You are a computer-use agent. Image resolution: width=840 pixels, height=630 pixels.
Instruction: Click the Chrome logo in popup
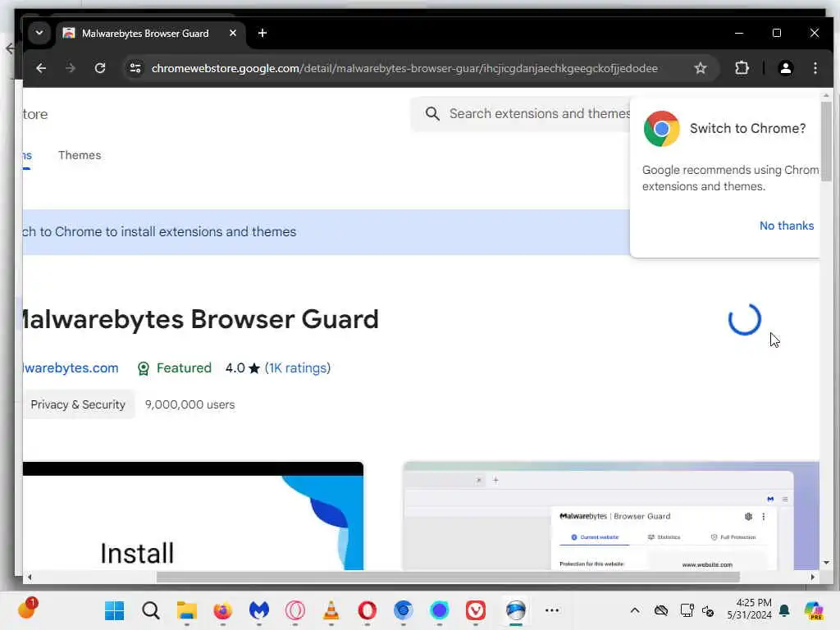pyautogui.click(x=662, y=129)
